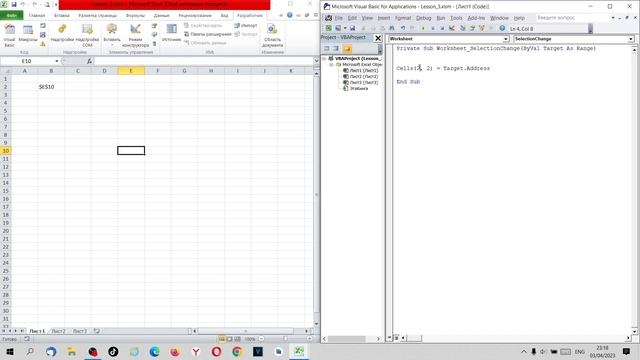Open the Excel Help question mark icon
This screenshot has width=640, height=360.
(289, 15)
